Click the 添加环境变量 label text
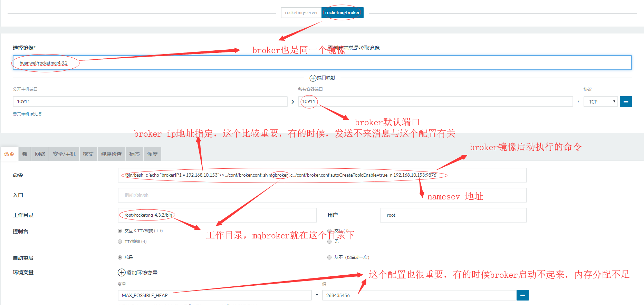Screen dimensions: 644x305 coord(142,273)
